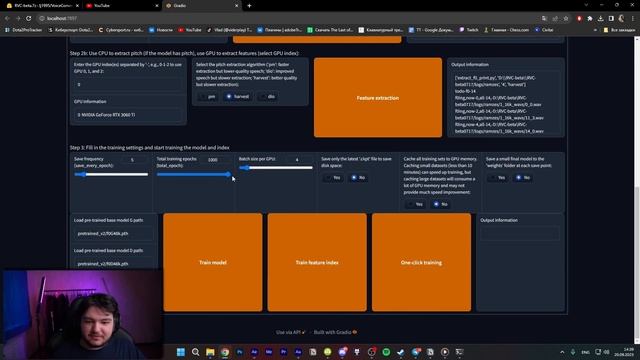
Task: Open the Twitch bookmark
Action: point(469,30)
